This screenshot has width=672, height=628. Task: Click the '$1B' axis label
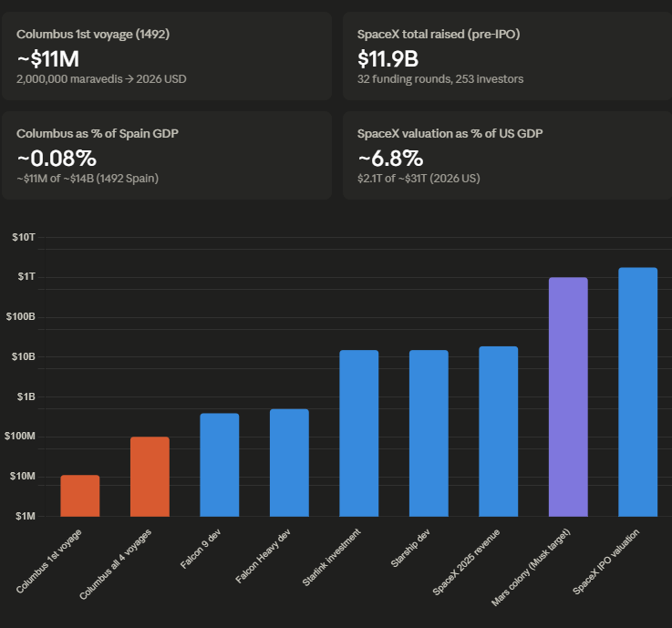(x=26, y=396)
